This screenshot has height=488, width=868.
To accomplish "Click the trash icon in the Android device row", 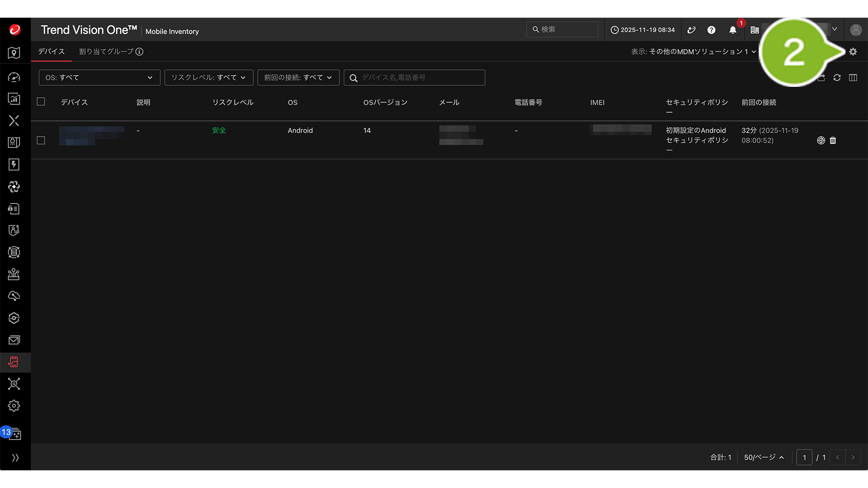I will (x=833, y=141).
